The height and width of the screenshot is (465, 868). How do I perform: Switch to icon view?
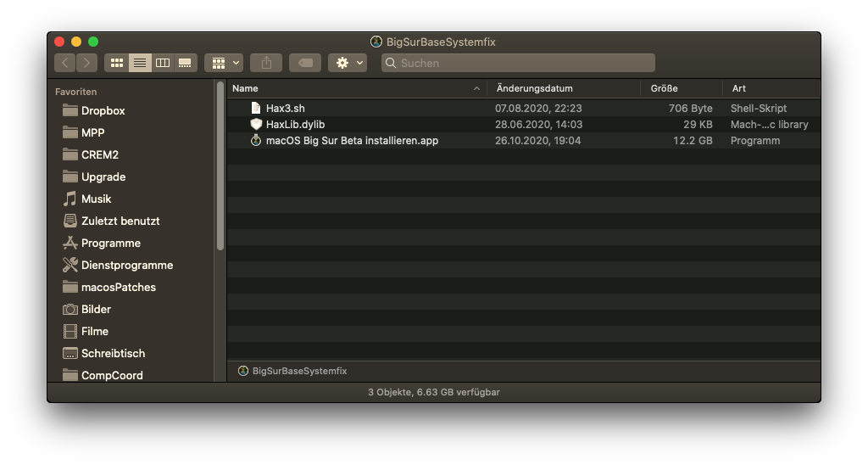click(x=117, y=63)
